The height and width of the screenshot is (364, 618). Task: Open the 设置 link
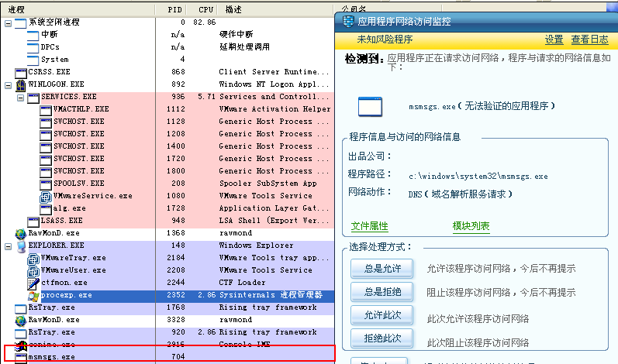554,39
